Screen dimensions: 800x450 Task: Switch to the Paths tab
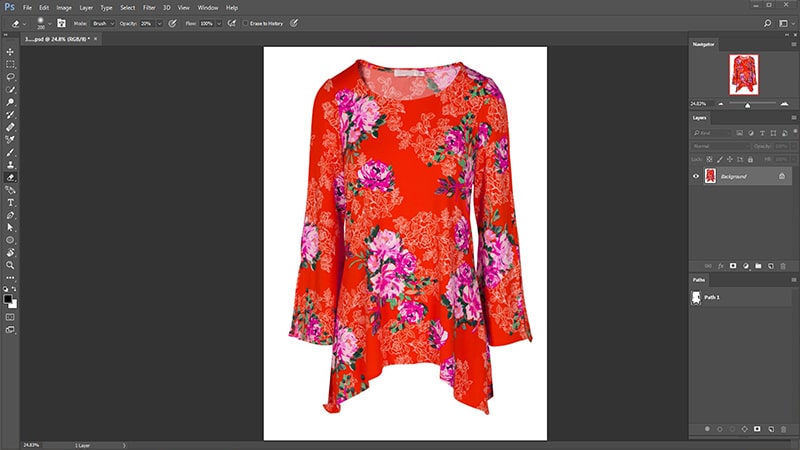(698, 280)
